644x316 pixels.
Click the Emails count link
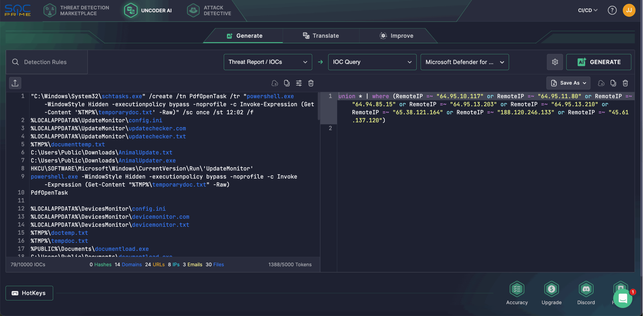192,264
